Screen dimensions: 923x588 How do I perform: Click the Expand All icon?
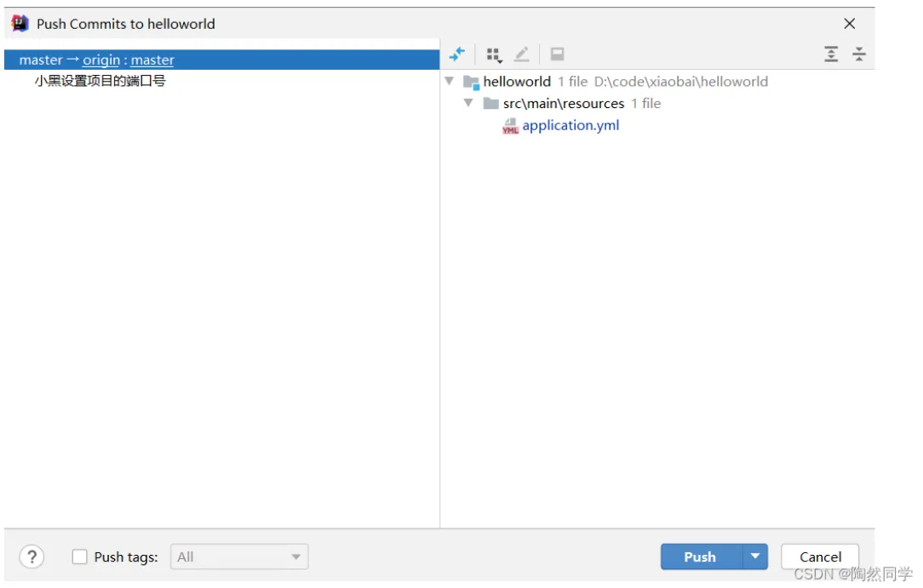coord(830,54)
